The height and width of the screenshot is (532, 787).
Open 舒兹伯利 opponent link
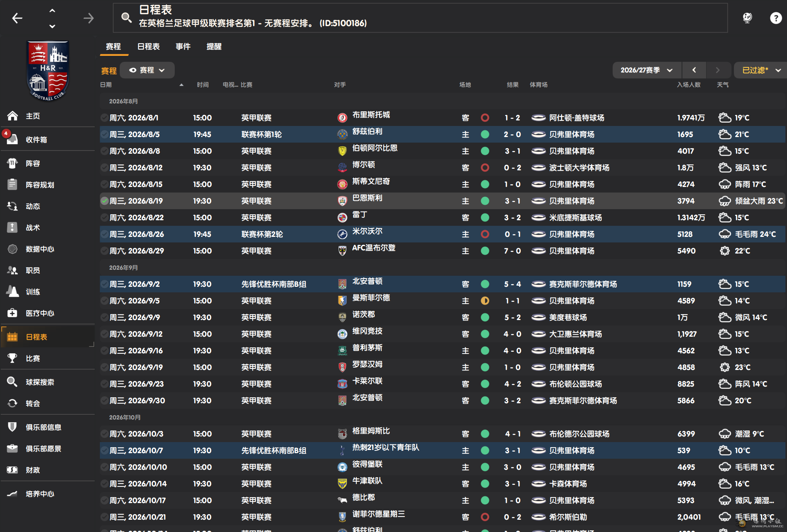click(367, 132)
